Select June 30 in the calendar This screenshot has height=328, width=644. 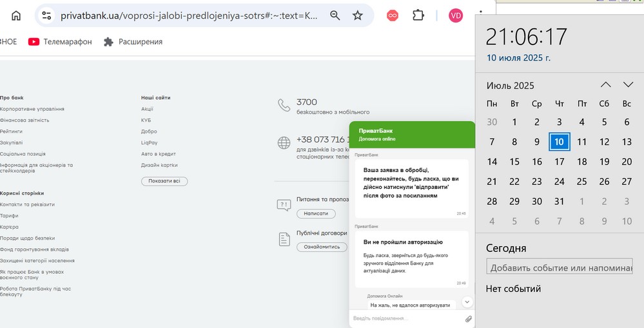tap(492, 122)
